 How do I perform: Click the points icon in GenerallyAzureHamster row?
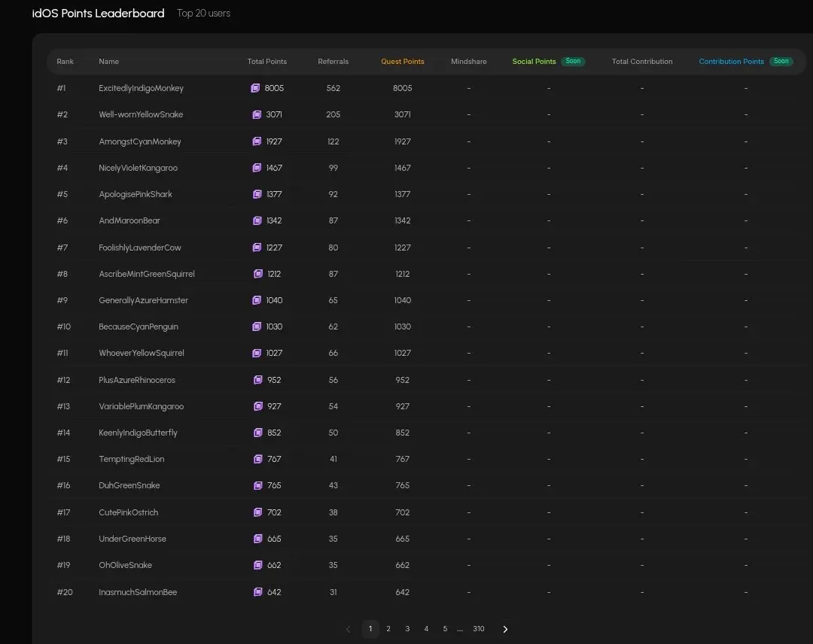point(257,300)
